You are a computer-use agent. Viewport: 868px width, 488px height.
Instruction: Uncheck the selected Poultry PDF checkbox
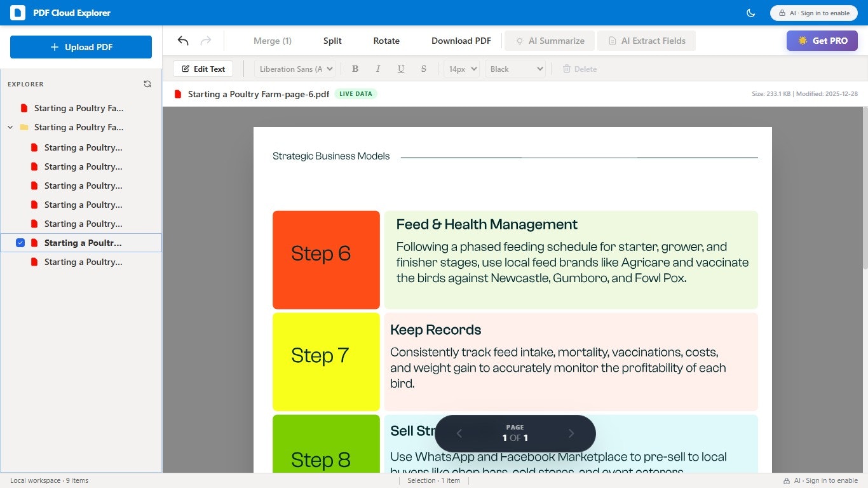(20, 242)
